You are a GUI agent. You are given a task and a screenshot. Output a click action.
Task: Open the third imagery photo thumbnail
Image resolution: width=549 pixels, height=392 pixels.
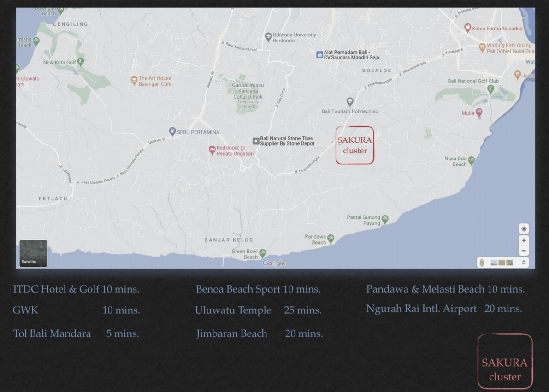pyautogui.click(x=509, y=263)
